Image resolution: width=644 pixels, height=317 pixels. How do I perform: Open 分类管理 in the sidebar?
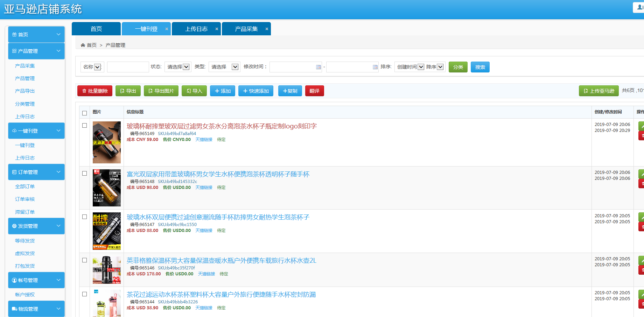[x=25, y=104]
